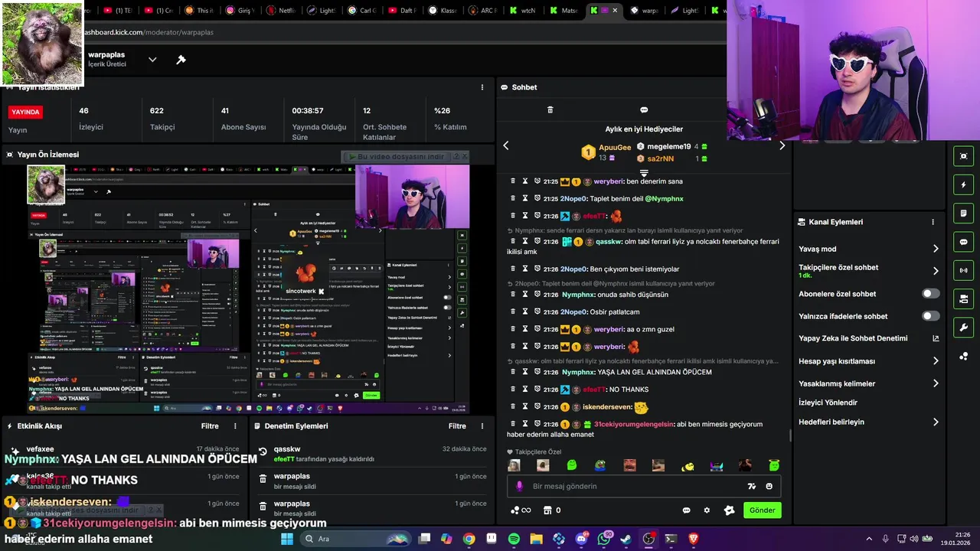Expand Takipçilere özel sohbet settings
This screenshot has height=551, width=980.
(936, 271)
